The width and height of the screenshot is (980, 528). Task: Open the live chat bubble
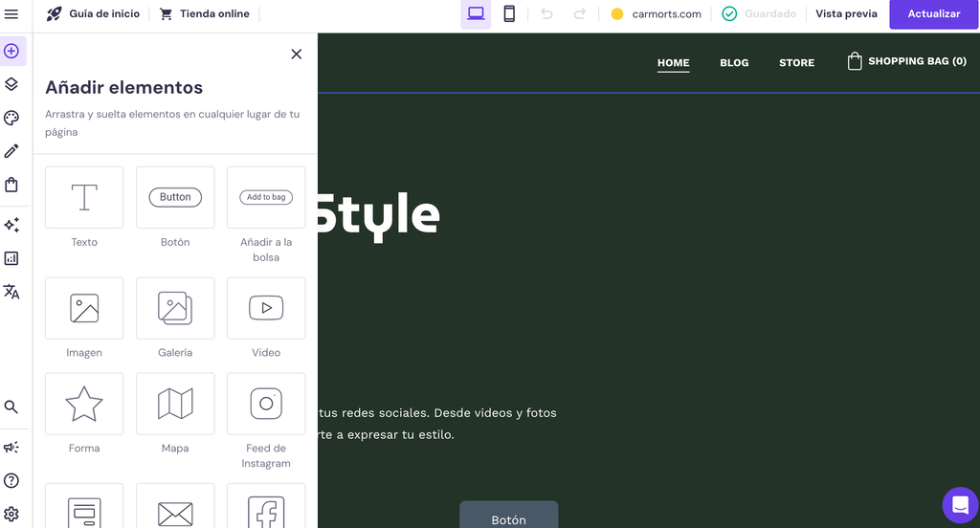point(959,505)
